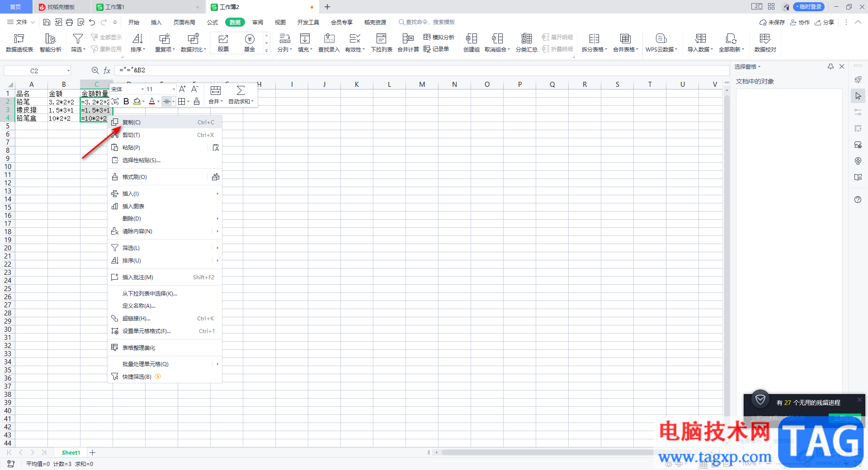Select cell B4 containing 10*2+2
This screenshot has height=470, width=868.
click(64, 118)
